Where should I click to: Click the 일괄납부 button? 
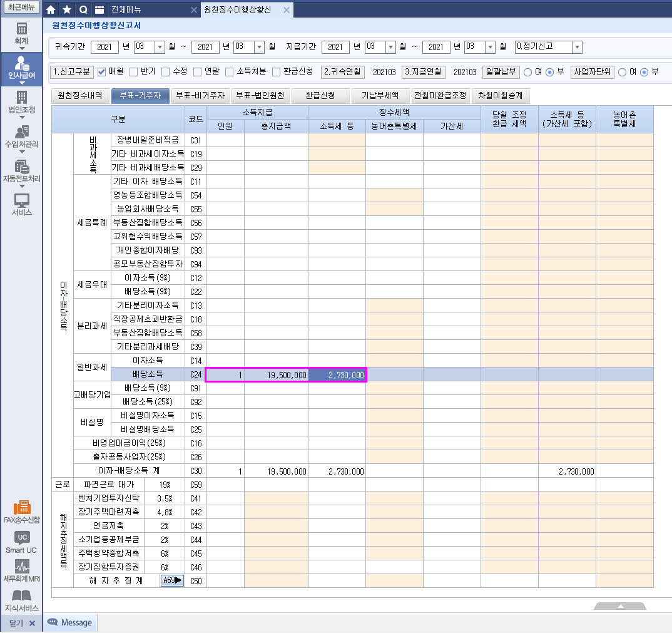pyautogui.click(x=501, y=71)
